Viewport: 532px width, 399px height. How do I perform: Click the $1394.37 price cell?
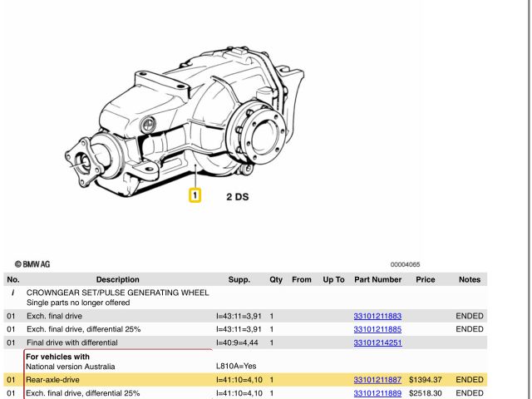426,380
